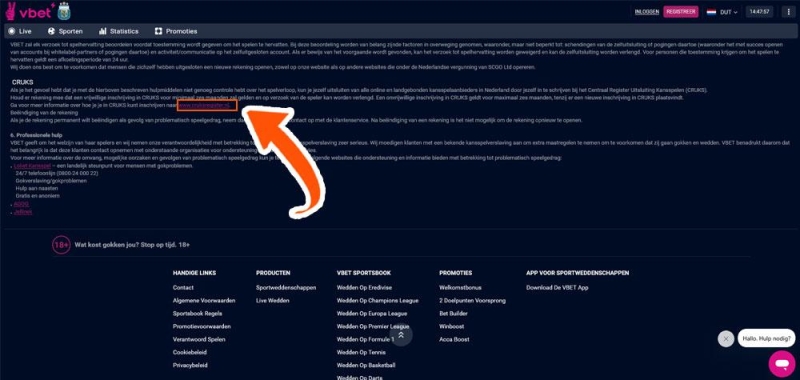
Task: Open the Live section
Action: point(20,31)
